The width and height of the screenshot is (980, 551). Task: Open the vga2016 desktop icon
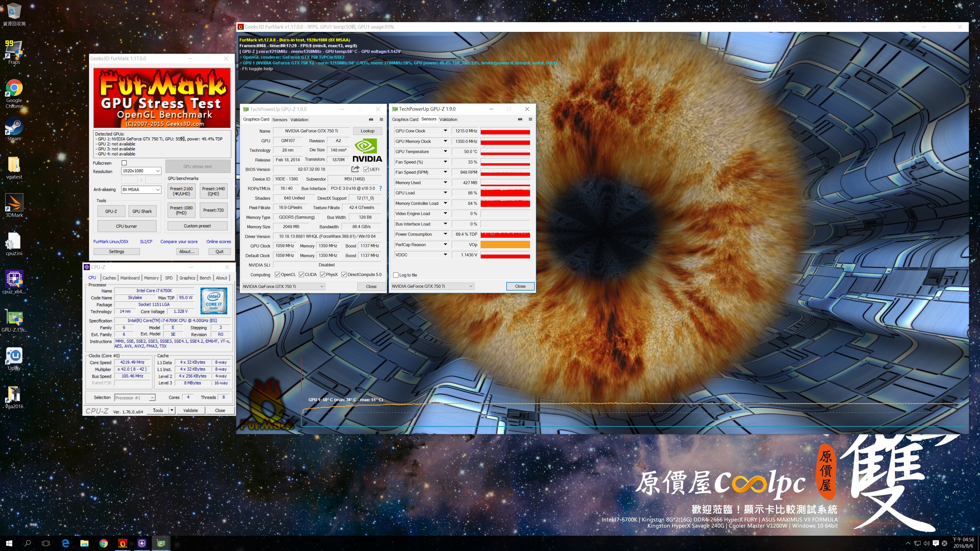tap(14, 397)
